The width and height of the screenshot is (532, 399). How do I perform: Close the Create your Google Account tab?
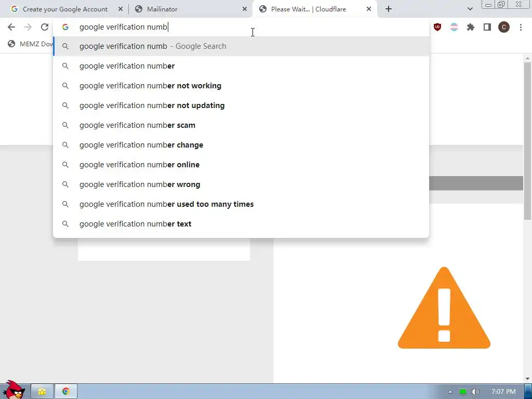(x=121, y=9)
